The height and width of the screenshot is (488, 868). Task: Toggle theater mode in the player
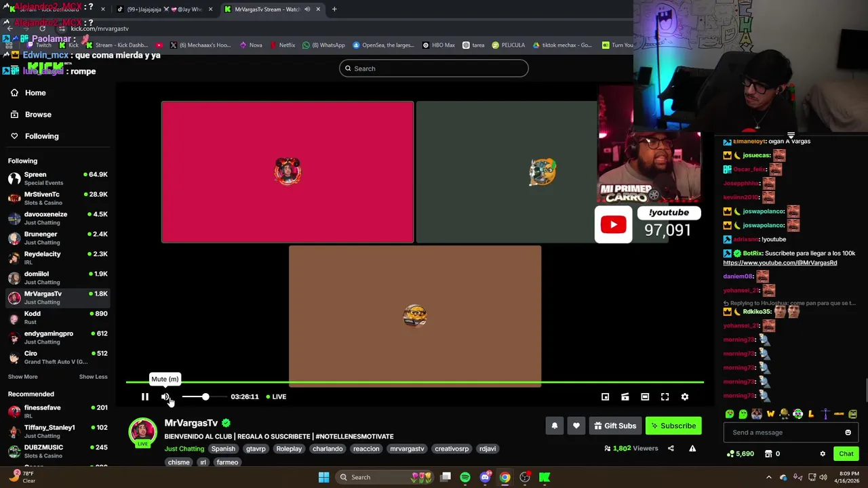point(645,396)
